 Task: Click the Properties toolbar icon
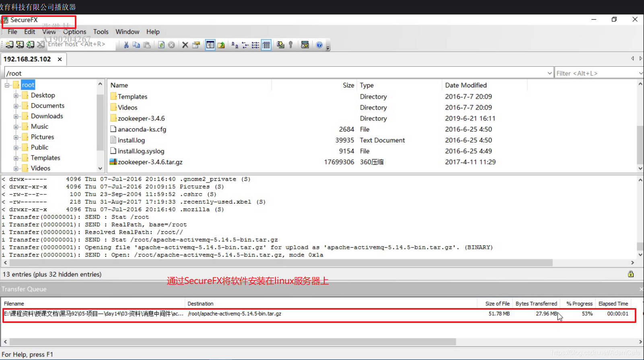pyautogui.click(x=196, y=45)
